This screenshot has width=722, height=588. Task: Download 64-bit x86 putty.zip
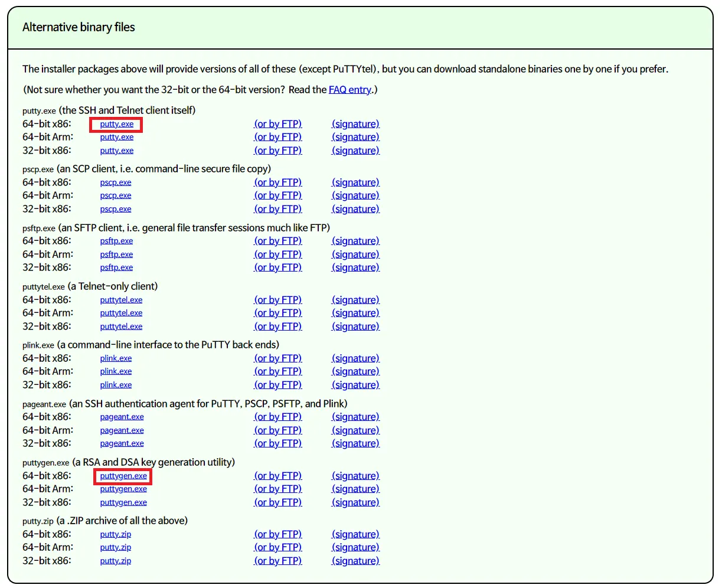(116, 534)
